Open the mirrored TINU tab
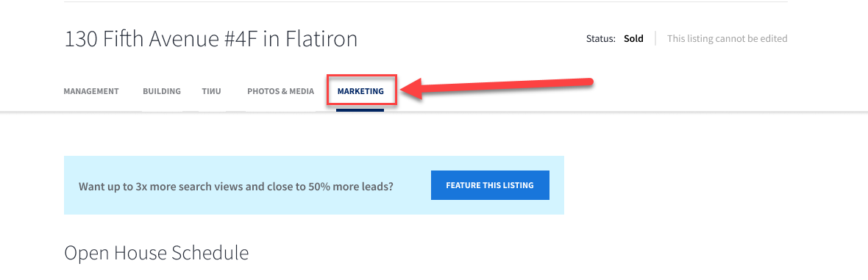This screenshot has width=868, height=280. click(x=211, y=91)
